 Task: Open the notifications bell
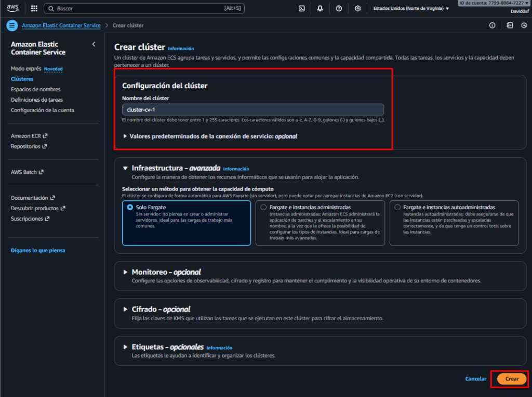(320, 8)
